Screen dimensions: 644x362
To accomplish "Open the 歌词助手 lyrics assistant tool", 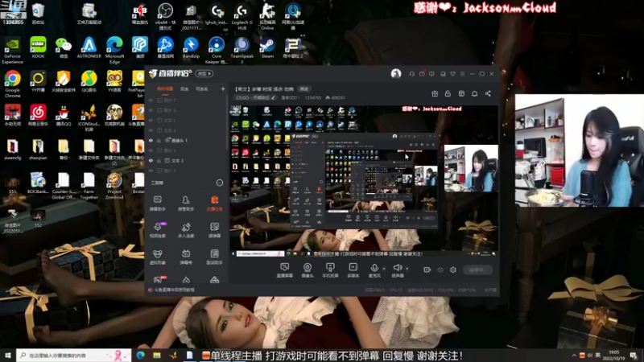I will [x=214, y=257].
